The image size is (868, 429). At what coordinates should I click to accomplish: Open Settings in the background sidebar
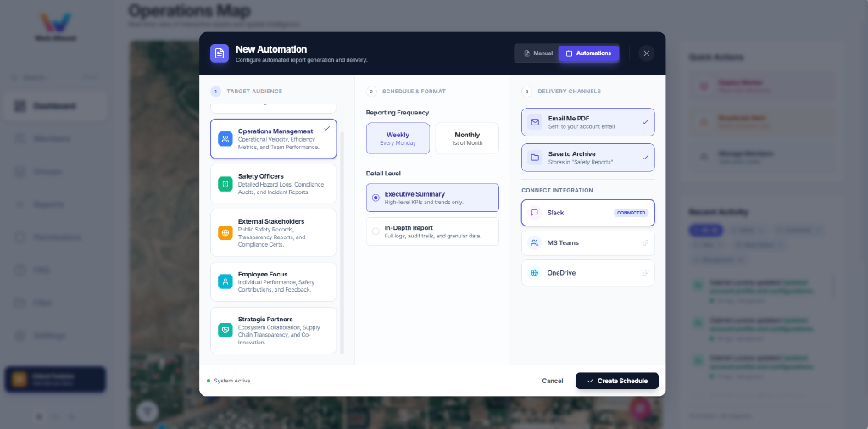point(55,336)
